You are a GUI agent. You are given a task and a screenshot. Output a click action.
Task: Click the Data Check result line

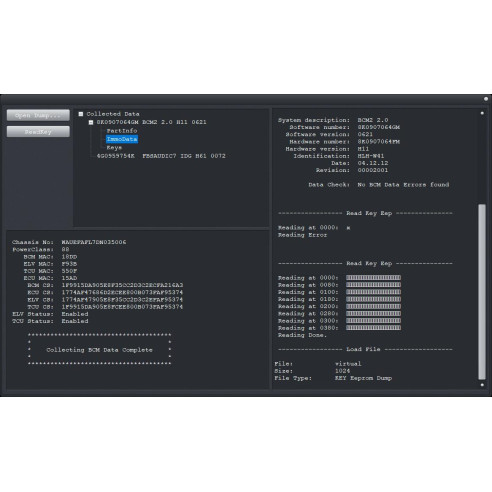379,185
